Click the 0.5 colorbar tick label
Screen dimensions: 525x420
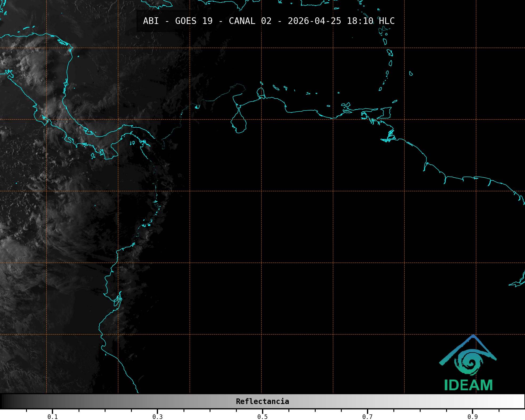[x=262, y=417]
